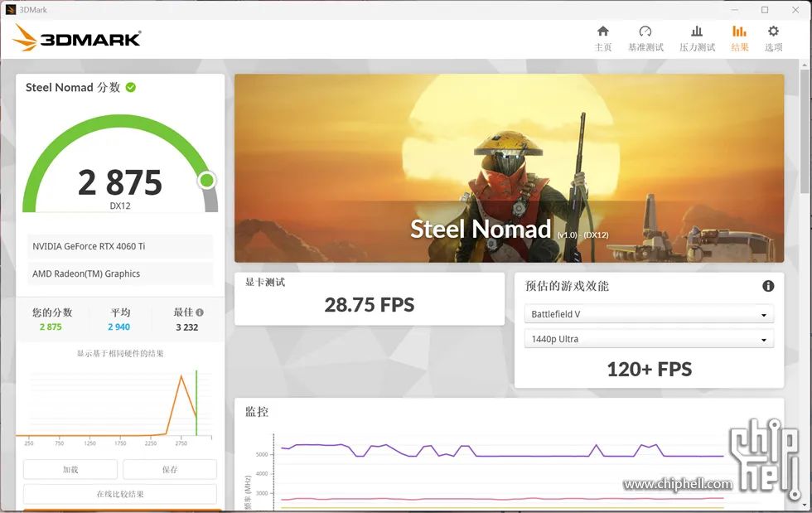
Task: Click the 显示基于相同硬件的结果 label
Action: (120, 353)
